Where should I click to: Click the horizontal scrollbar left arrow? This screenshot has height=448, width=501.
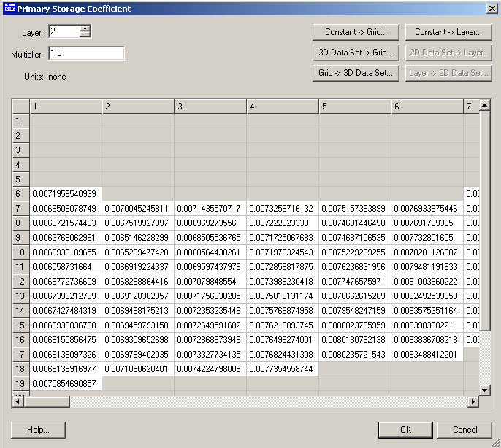point(18,401)
